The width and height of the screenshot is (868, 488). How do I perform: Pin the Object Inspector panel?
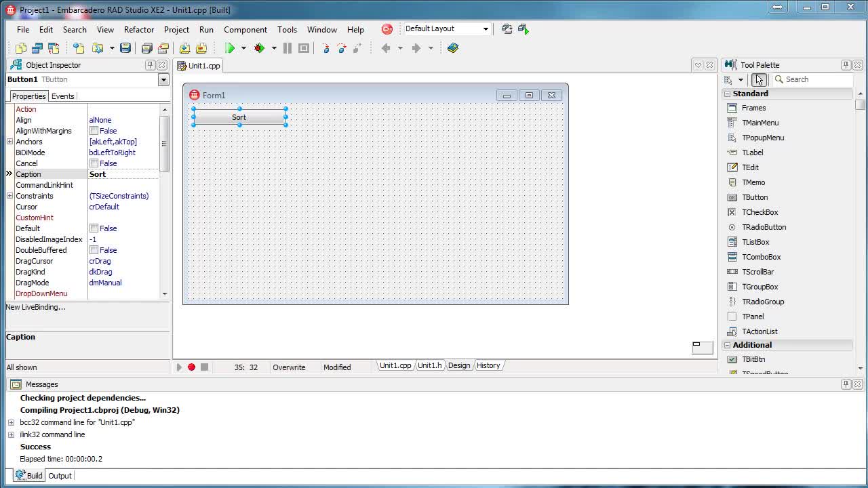[150, 65]
